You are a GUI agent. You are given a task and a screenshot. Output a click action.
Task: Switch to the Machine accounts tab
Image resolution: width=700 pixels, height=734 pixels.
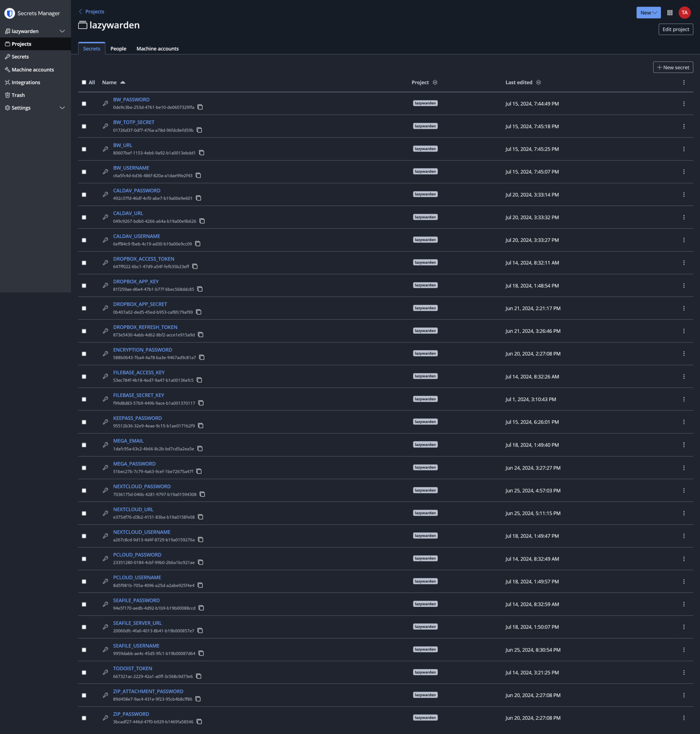157,48
